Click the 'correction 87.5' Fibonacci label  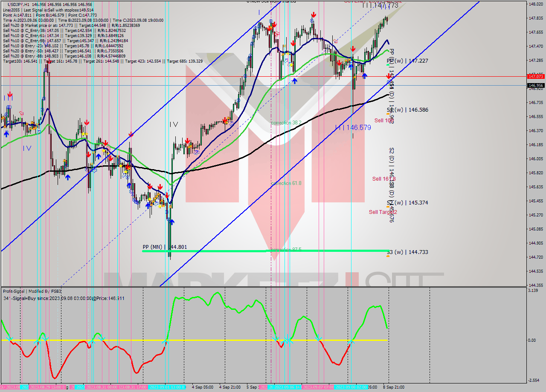click(x=286, y=249)
